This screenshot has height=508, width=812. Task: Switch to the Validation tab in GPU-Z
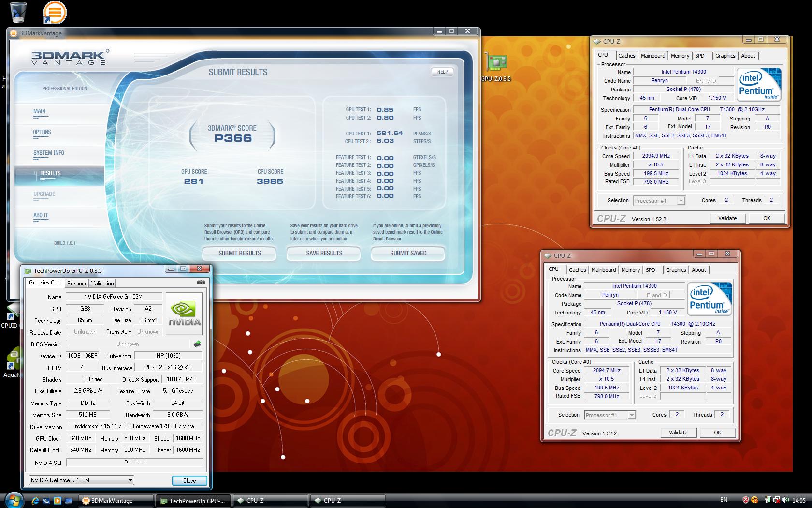pyautogui.click(x=102, y=284)
